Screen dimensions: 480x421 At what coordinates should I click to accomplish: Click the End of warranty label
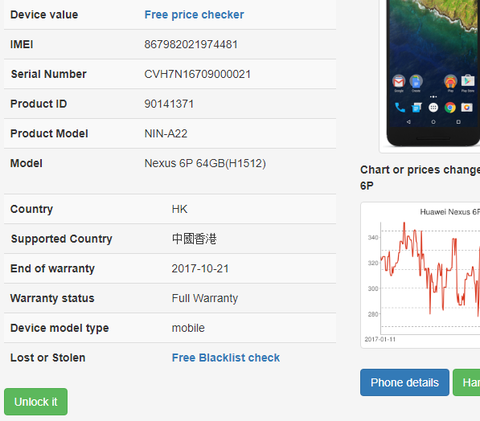tap(52, 268)
